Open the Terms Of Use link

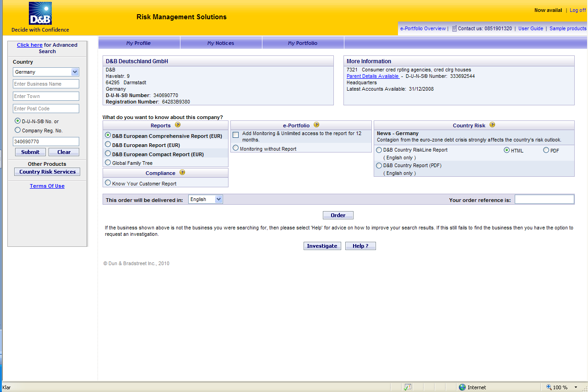(47, 186)
